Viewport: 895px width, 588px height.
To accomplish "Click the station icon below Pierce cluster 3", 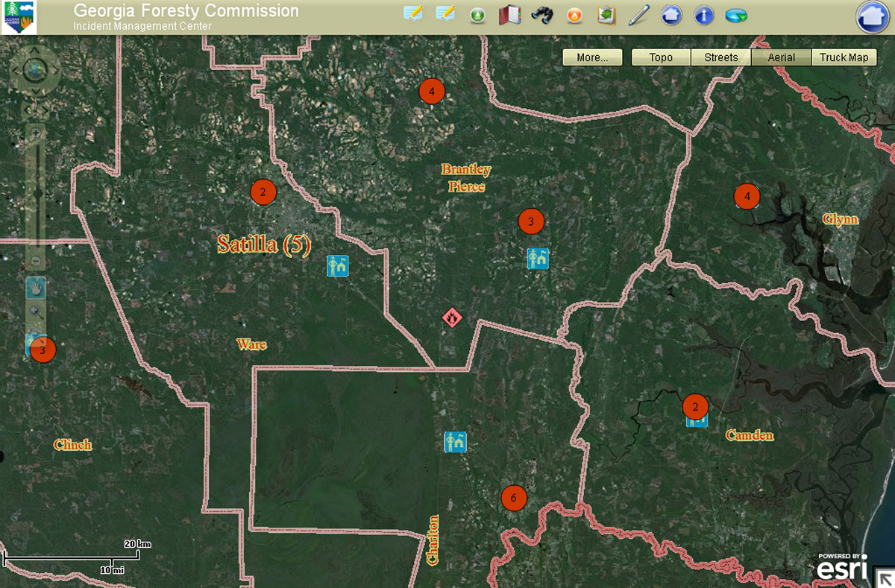I will 538,259.
